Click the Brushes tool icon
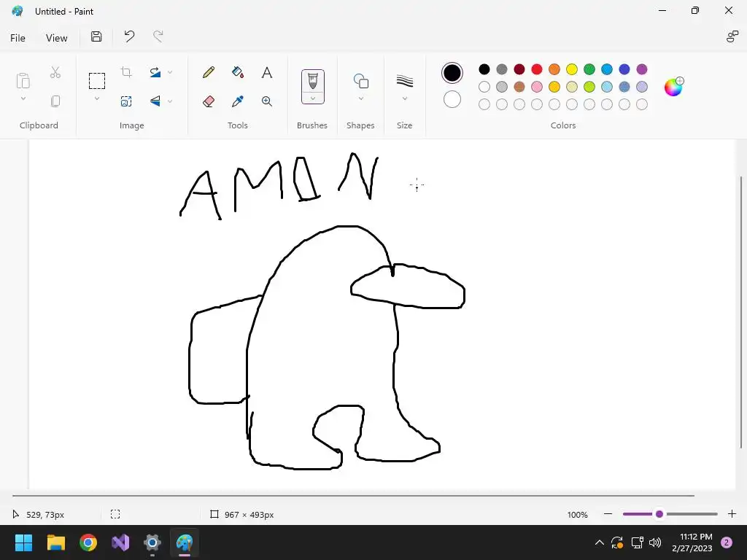 (x=312, y=81)
